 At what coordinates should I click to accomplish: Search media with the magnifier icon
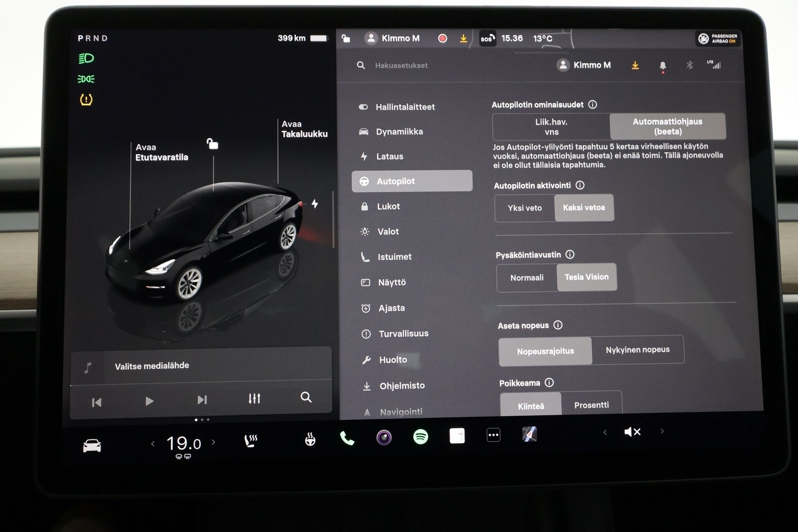pos(306,397)
